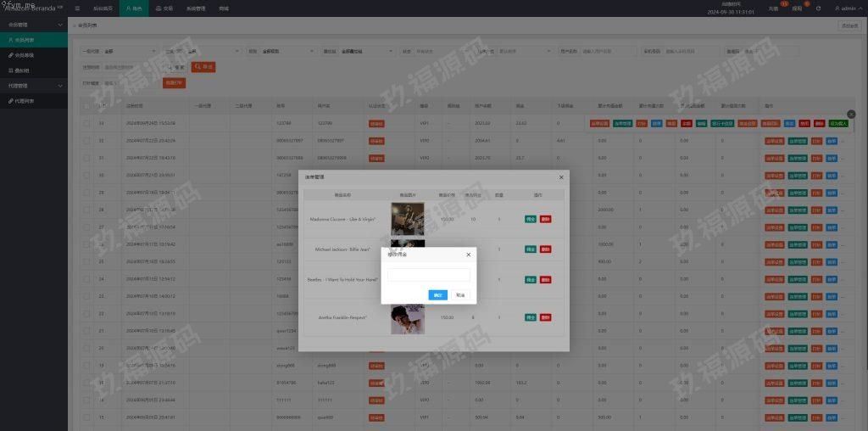This screenshot has height=431, width=868.
Task: Collapse the 代理管理 sidebar section
Action: pos(59,86)
